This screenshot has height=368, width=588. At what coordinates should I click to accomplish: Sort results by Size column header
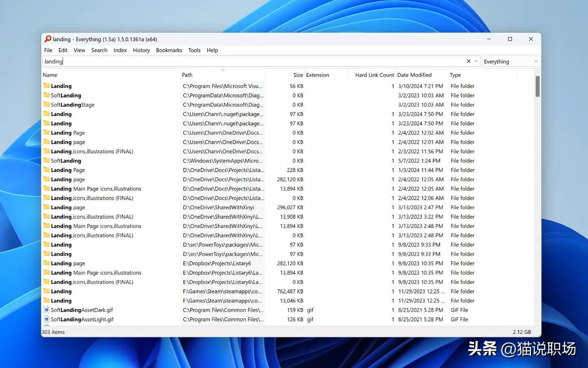click(x=298, y=75)
